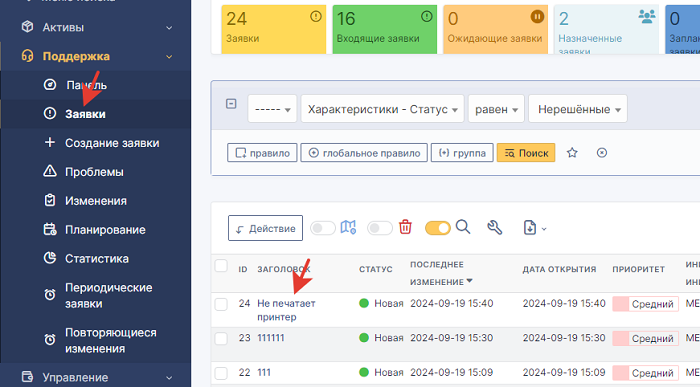This screenshot has width=700, height=387.
Task: Sort by Статус column header
Action: click(375, 269)
